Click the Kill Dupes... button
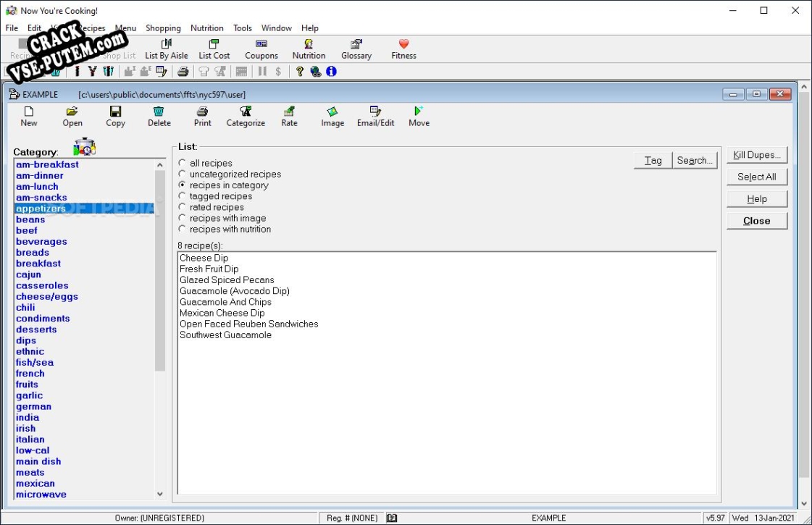The image size is (812, 525). pyautogui.click(x=757, y=155)
